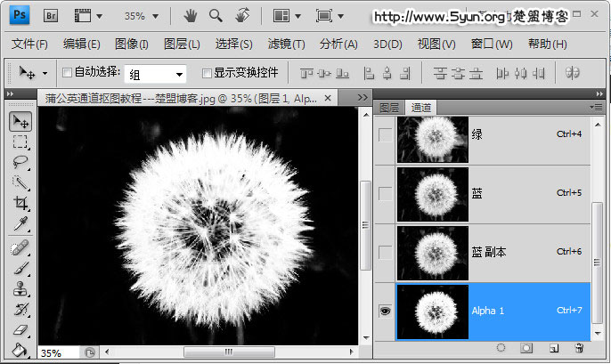The width and height of the screenshot is (611, 364).
Task: Enable the 自动选择 checkbox
Action: click(67, 73)
